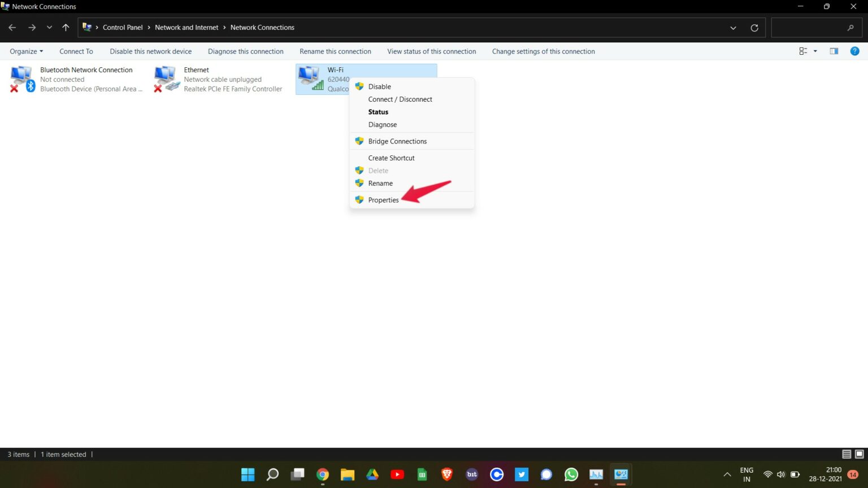Open Chrome from the taskbar
Image resolution: width=868 pixels, height=488 pixels.
[323, 474]
